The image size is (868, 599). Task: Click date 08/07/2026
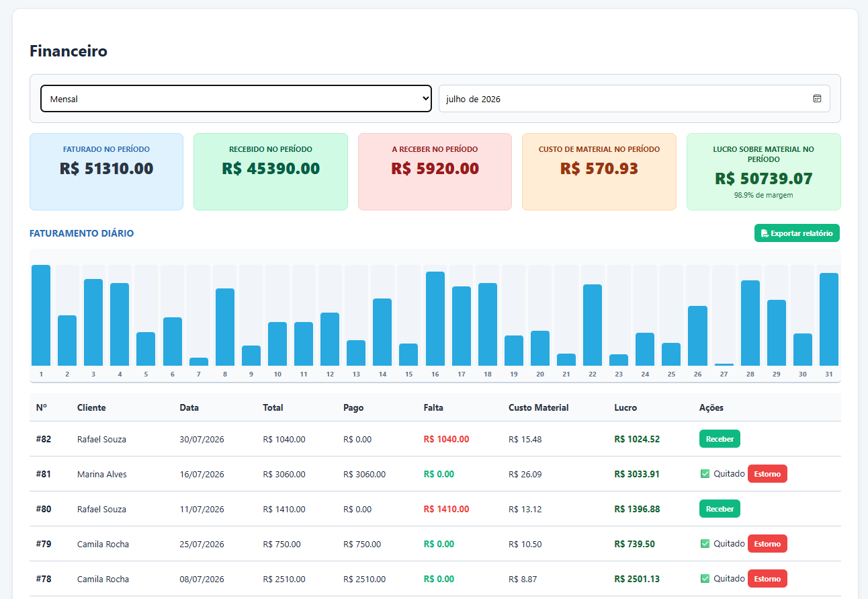[x=202, y=579]
